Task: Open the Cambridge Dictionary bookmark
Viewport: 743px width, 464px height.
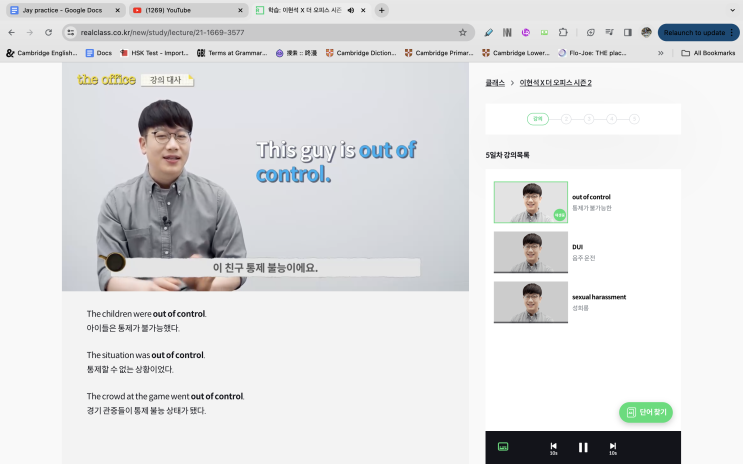Action: (x=361, y=53)
